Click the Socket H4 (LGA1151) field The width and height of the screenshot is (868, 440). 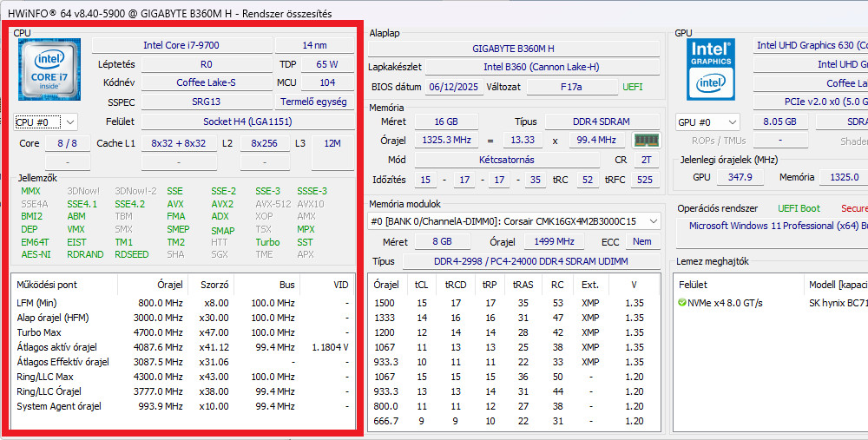point(247,121)
